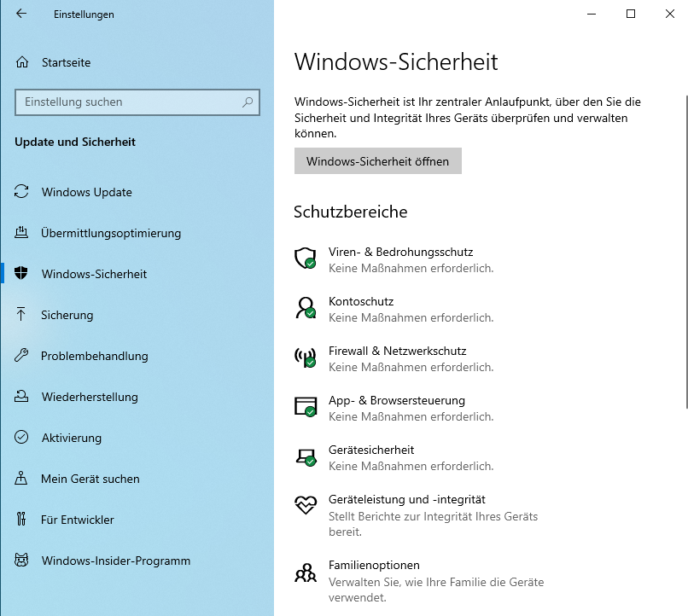Click 'Stellt Berichte zur Integrität' description

click(433, 524)
